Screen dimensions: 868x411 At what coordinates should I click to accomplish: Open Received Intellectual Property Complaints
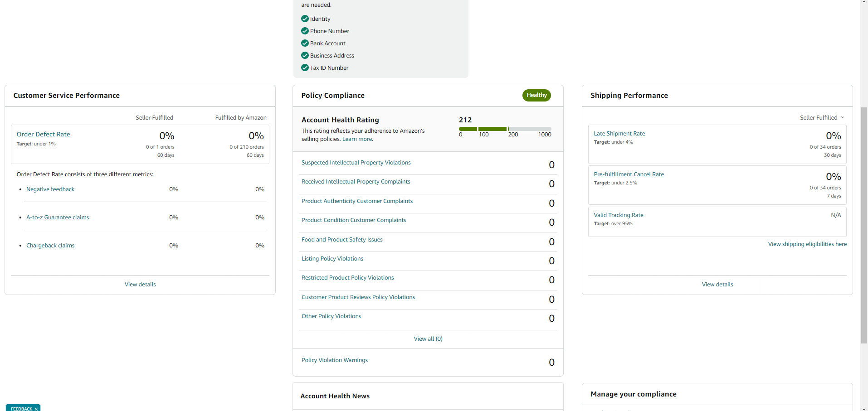click(x=356, y=181)
